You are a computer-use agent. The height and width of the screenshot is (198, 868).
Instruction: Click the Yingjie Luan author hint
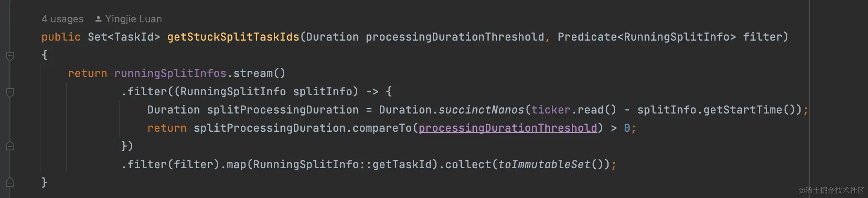[x=133, y=19]
